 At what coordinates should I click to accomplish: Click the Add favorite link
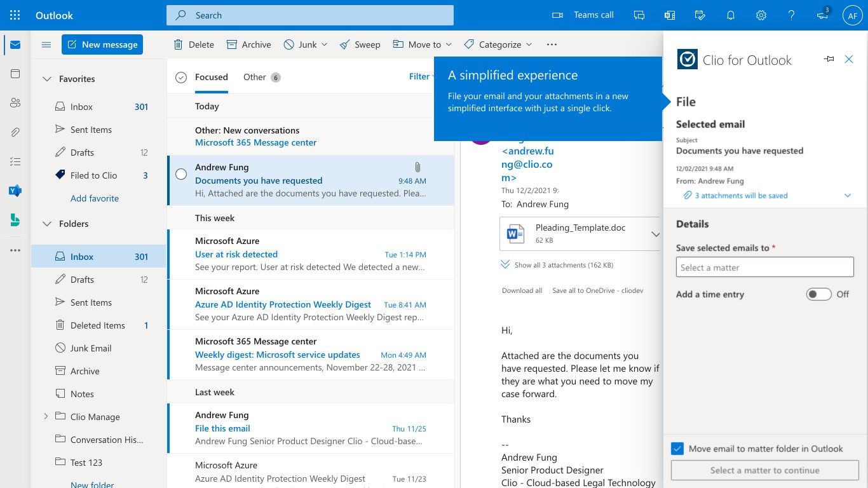coord(95,198)
